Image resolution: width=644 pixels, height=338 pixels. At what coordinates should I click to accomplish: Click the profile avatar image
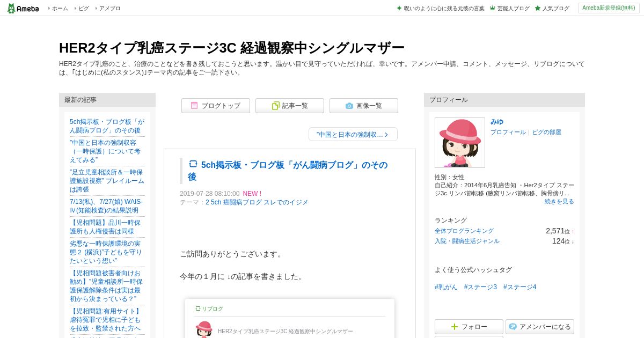(x=460, y=143)
